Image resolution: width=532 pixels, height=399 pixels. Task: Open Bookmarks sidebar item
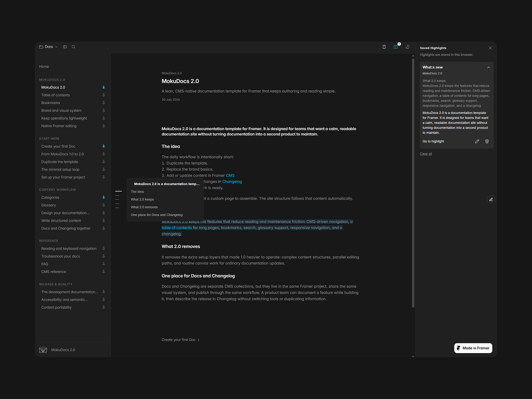(51, 103)
